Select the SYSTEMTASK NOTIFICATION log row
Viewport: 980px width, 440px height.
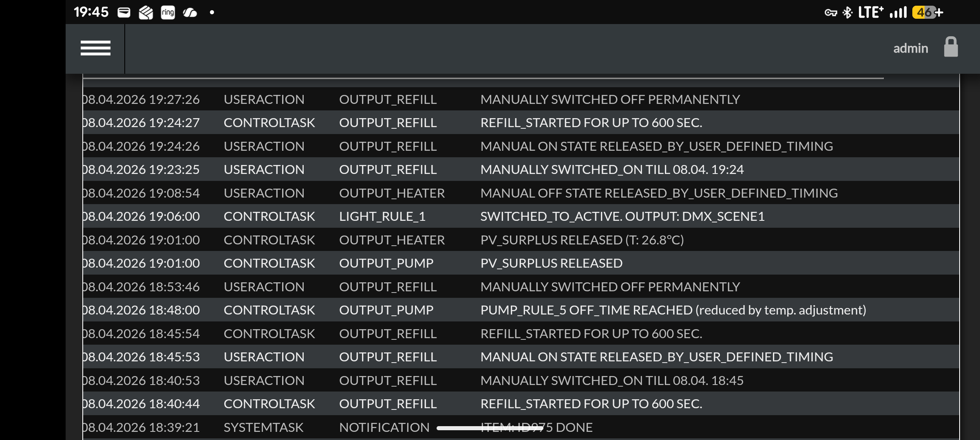[x=521, y=427]
